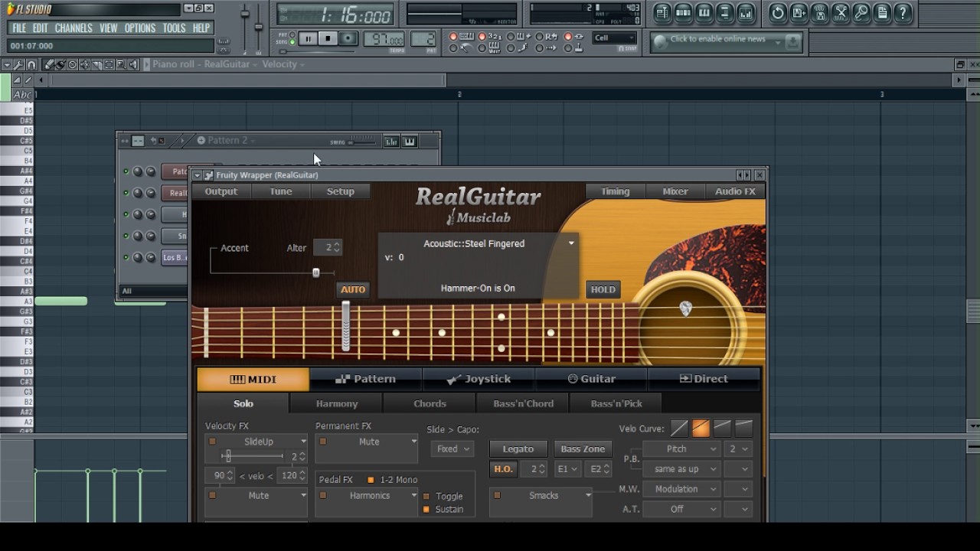Open the Modulation M.W. dropdown

(681, 489)
